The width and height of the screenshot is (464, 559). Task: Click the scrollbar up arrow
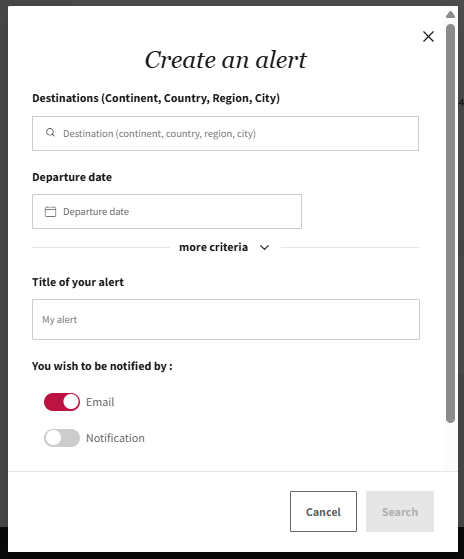[450, 15]
